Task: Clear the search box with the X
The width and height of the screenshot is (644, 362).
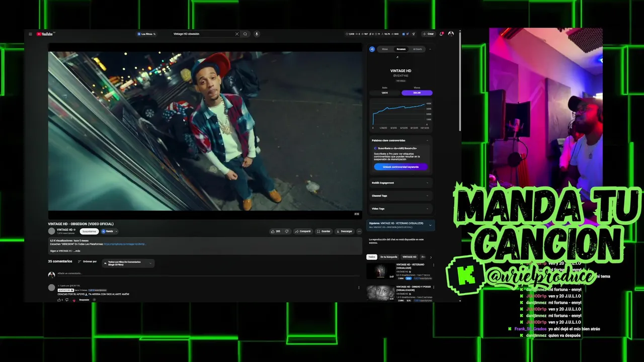Action: click(x=237, y=34)
